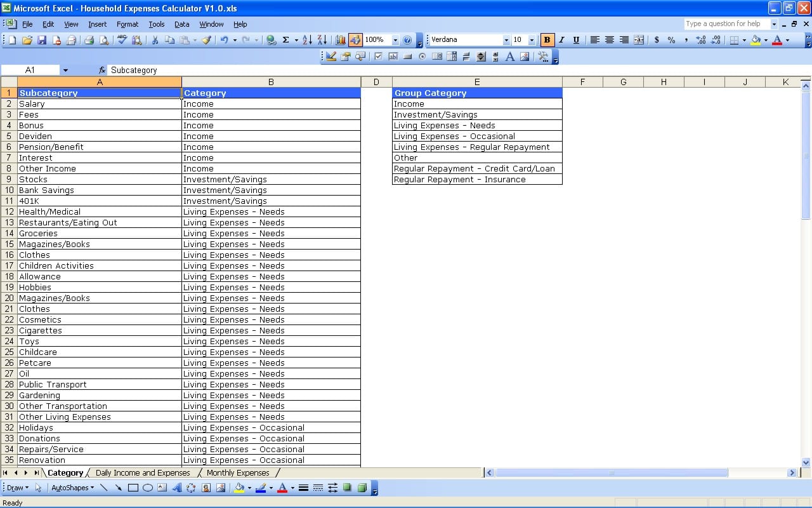The height and width of the screenshot is (508, 812).
Task: Click the AutoSum icon
Action: click(285, 39)
